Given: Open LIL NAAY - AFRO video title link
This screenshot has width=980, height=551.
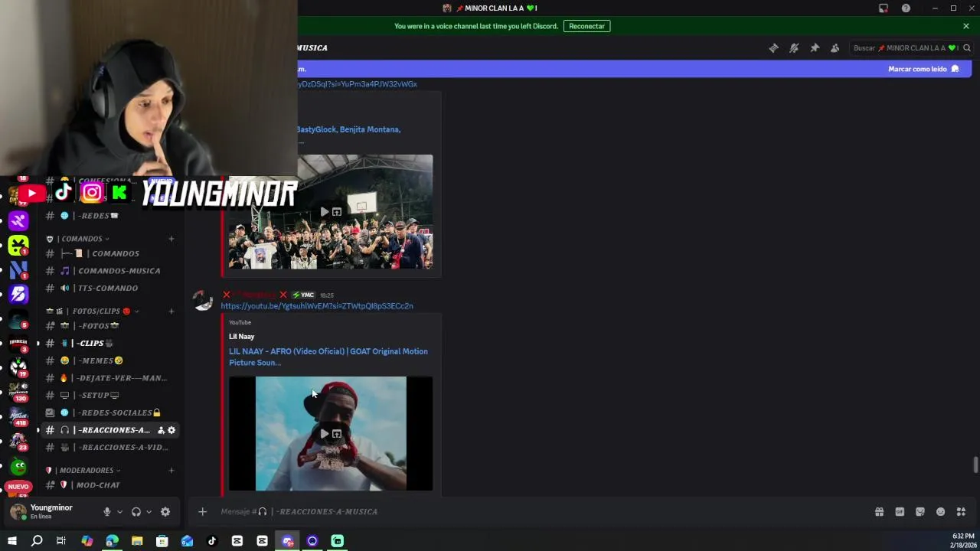Looking at the screenshot, I should (x=328, y=357).
